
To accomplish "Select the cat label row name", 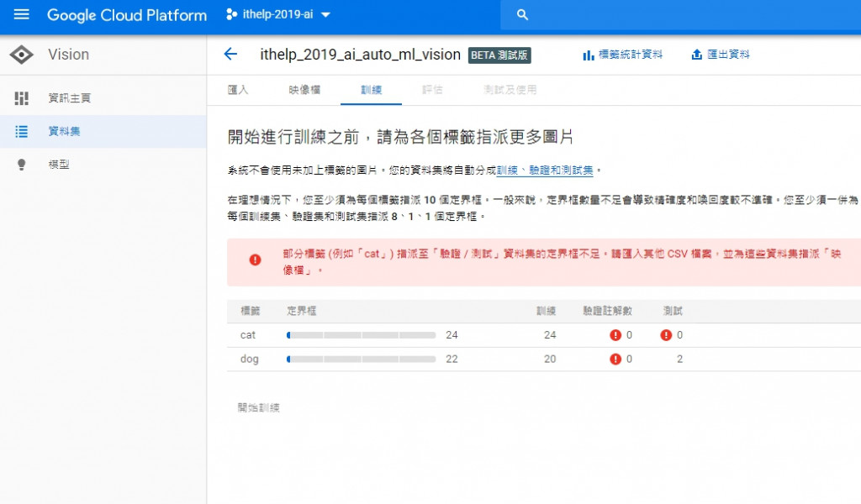I will tap(248, 335).
